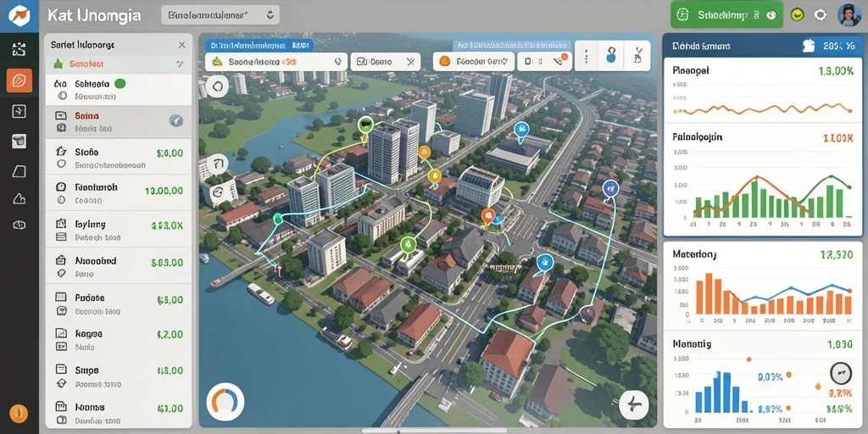Screen dimensions: 868x434
Task: Open the app logo at top-left corner
Action: 19,15
